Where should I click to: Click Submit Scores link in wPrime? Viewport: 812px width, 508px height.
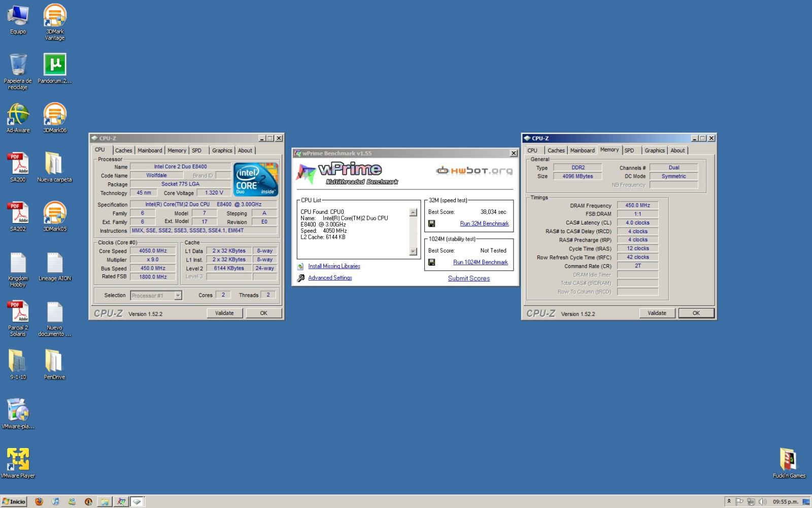pos(469,278)
